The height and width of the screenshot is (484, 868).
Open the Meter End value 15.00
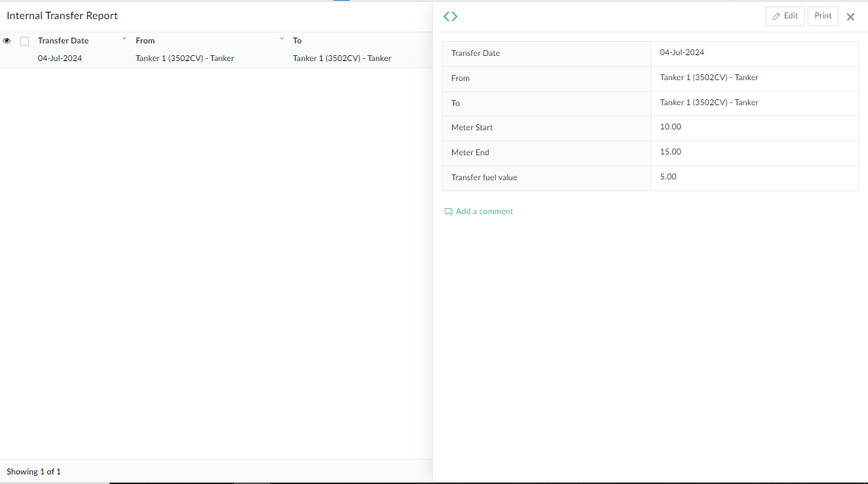pyautogui.click(x=670, y=152)
